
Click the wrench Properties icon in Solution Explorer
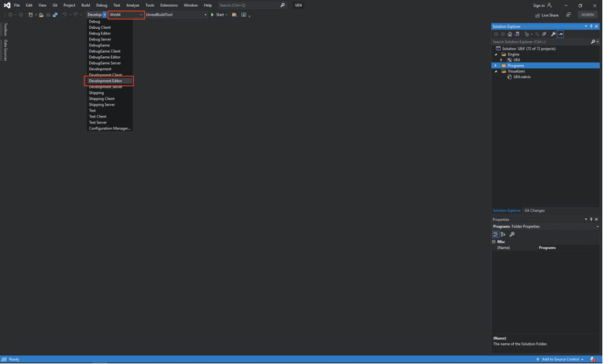554,34
